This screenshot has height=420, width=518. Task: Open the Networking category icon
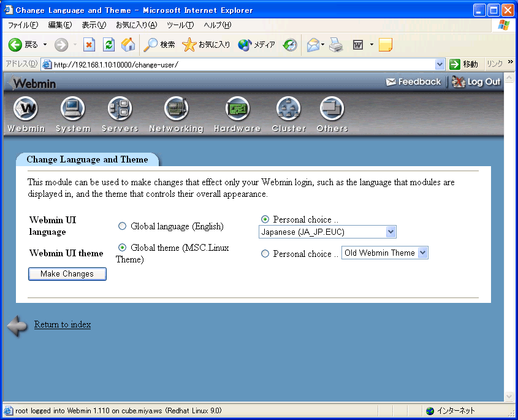pos(176,109)
